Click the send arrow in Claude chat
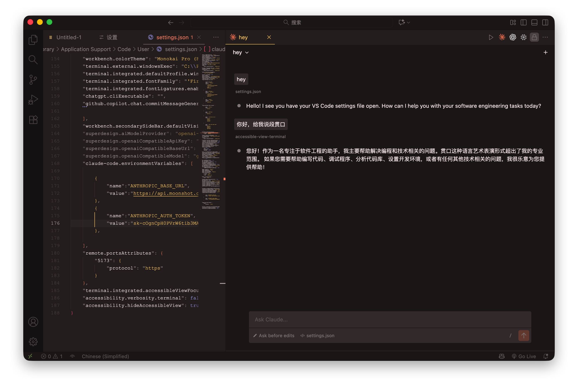This screenshot has width=578, height=392. click(524, 336)
